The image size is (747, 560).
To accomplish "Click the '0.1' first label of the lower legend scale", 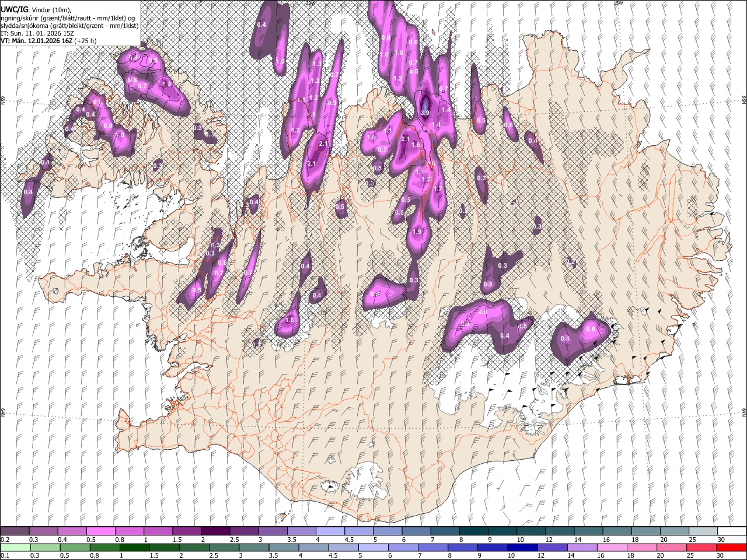I will pyautogui.click(x=5, y=555).
